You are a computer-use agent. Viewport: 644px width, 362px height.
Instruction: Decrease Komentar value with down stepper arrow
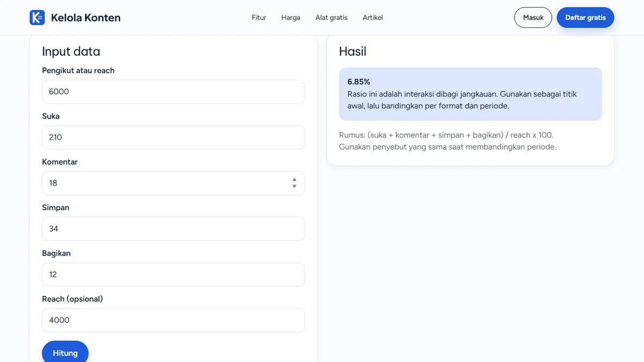(x=294, y=186)
